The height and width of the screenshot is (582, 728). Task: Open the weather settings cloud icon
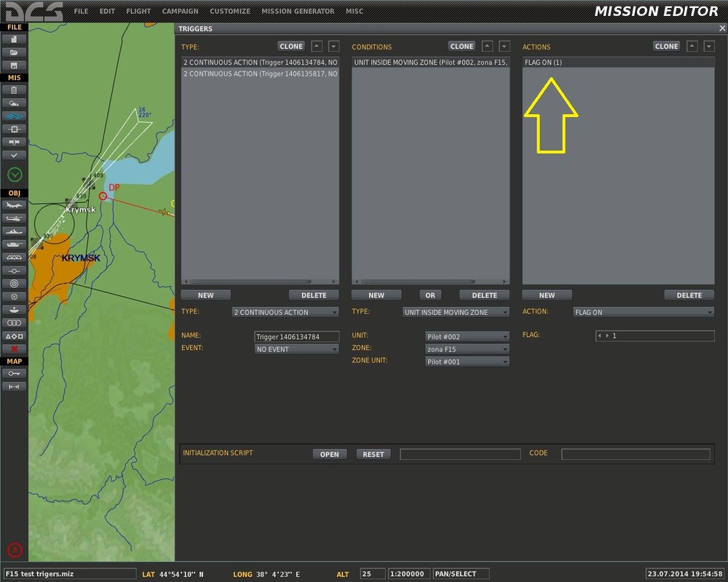pyautogui.click(x=15, y=103)
